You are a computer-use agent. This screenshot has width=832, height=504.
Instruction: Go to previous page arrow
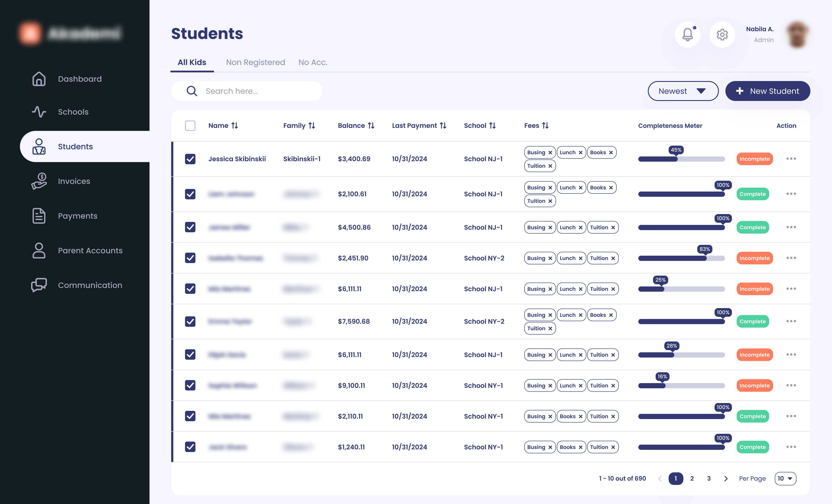660,478
